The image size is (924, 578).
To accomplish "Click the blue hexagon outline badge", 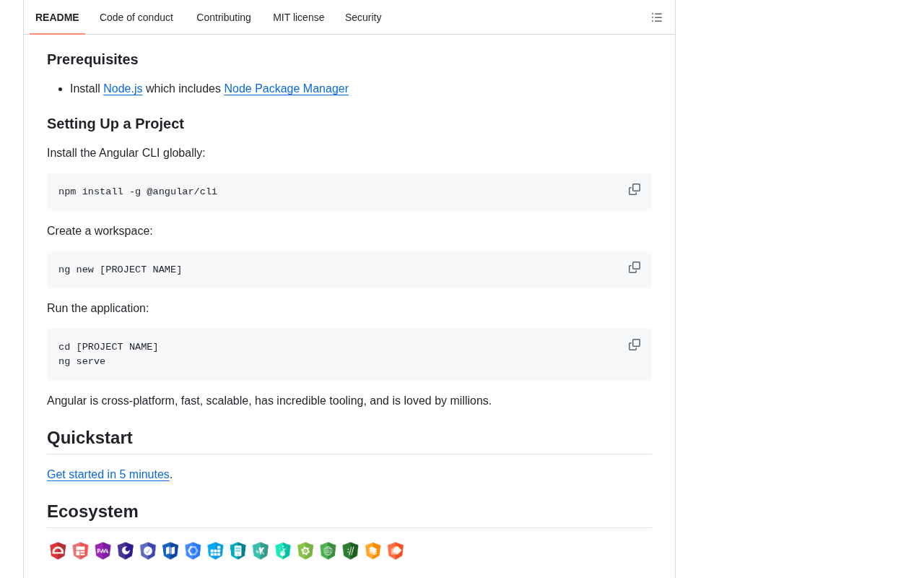I will pyautogui.click(x=193, y=551).
